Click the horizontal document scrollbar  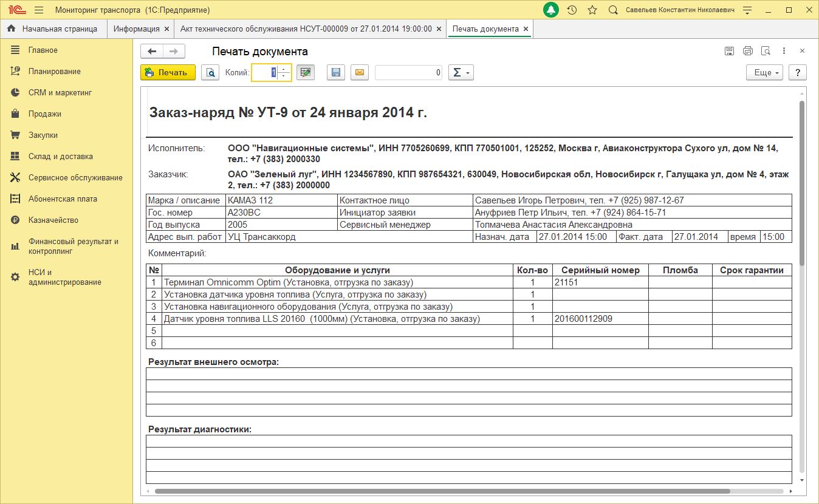coord(442,491)
